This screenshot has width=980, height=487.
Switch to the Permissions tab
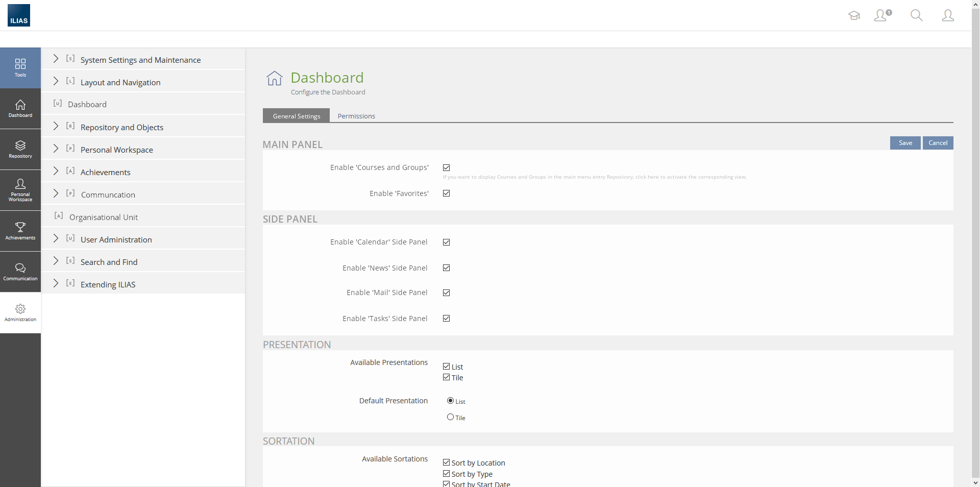(x=356, y=116)
